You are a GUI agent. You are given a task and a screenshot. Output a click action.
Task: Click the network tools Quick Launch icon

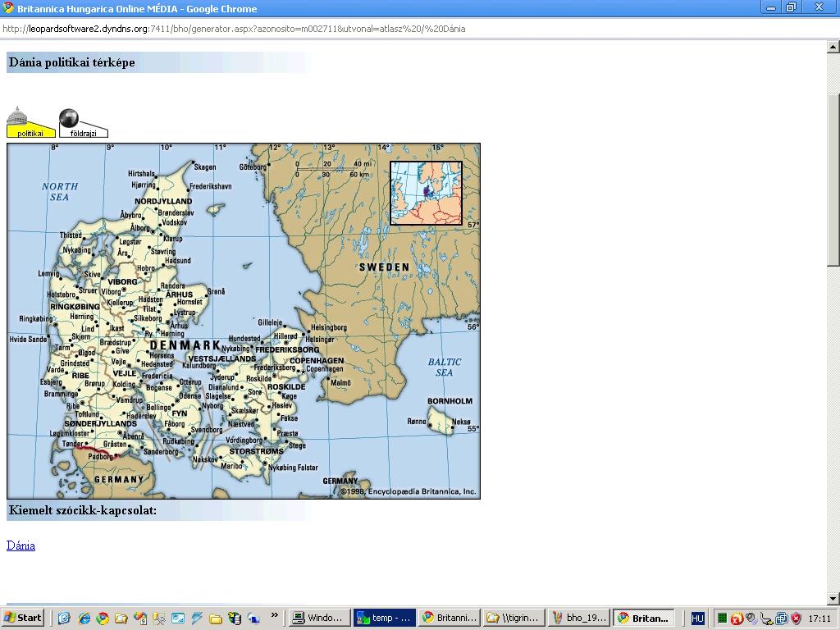[x=159, y=619]
